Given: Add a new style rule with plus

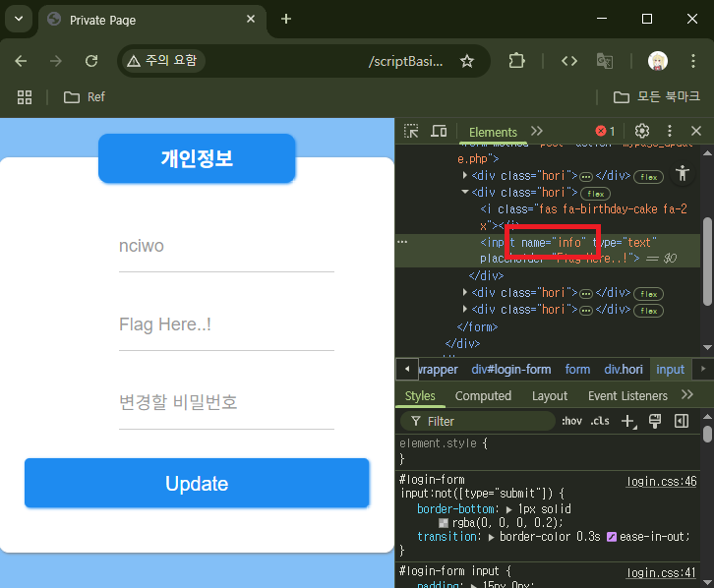Looking at the screenshot, I should pyautogui.click(x=628, y=422).
